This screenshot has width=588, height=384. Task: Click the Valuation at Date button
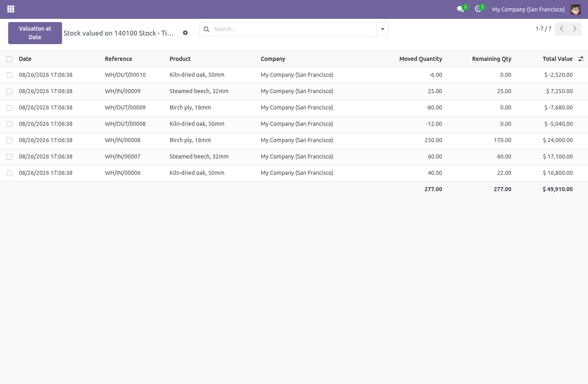pyautogui.click(x=35, y=33)
